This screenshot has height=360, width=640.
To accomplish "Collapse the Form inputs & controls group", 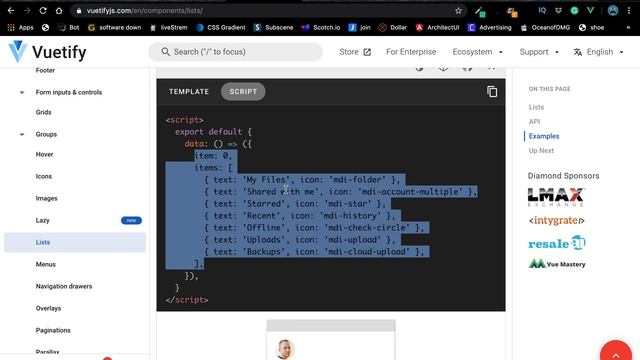I will click(x=69, y=92).
